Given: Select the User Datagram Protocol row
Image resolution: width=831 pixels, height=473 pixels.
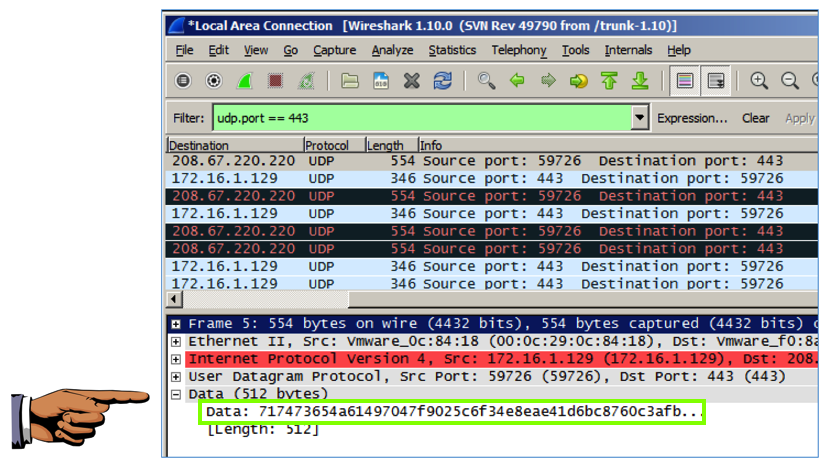Looking at the screenshot, I should tap(502, 376).
